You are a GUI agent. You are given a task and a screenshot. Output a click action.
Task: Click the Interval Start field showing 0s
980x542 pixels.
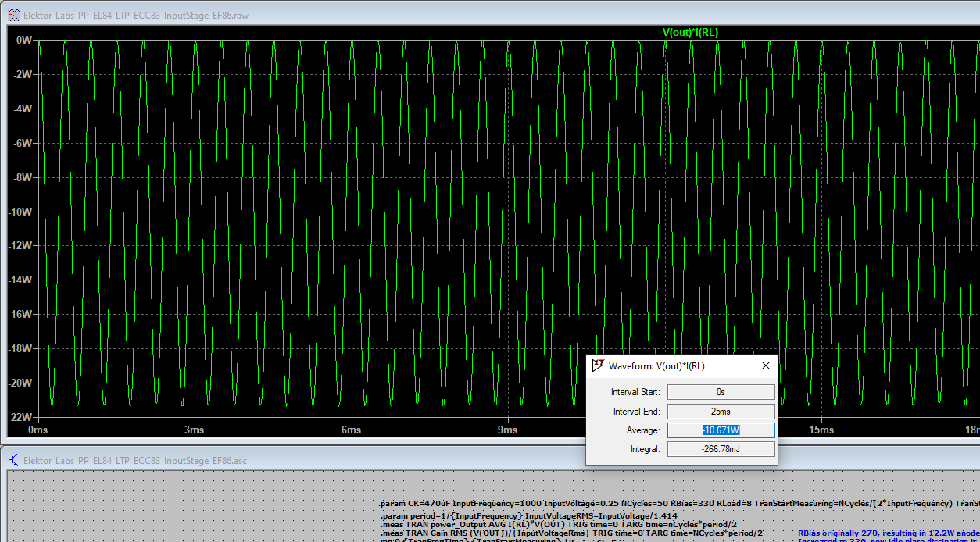pyautogui.click(x=721, y=392)
